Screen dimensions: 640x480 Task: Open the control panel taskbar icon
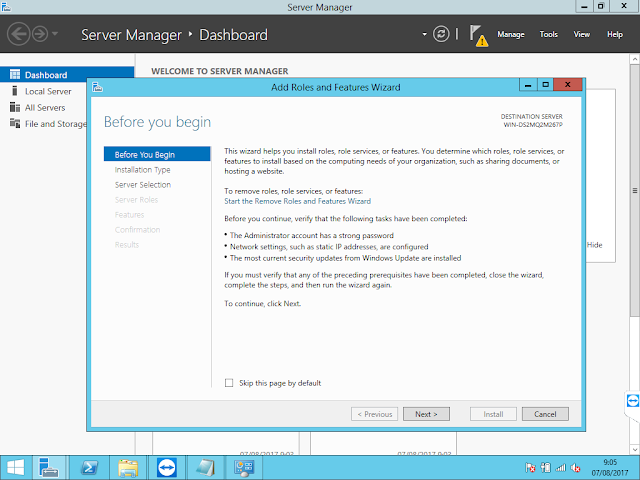pos(244,468)
